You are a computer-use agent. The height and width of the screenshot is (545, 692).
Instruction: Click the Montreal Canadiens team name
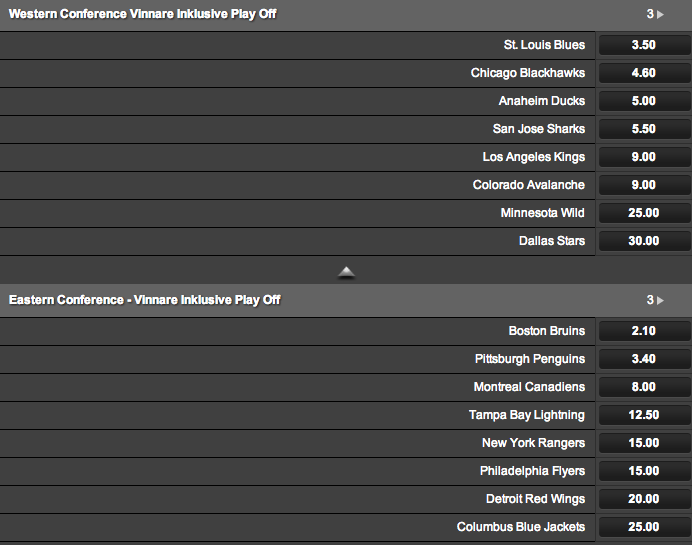[529, 387]
